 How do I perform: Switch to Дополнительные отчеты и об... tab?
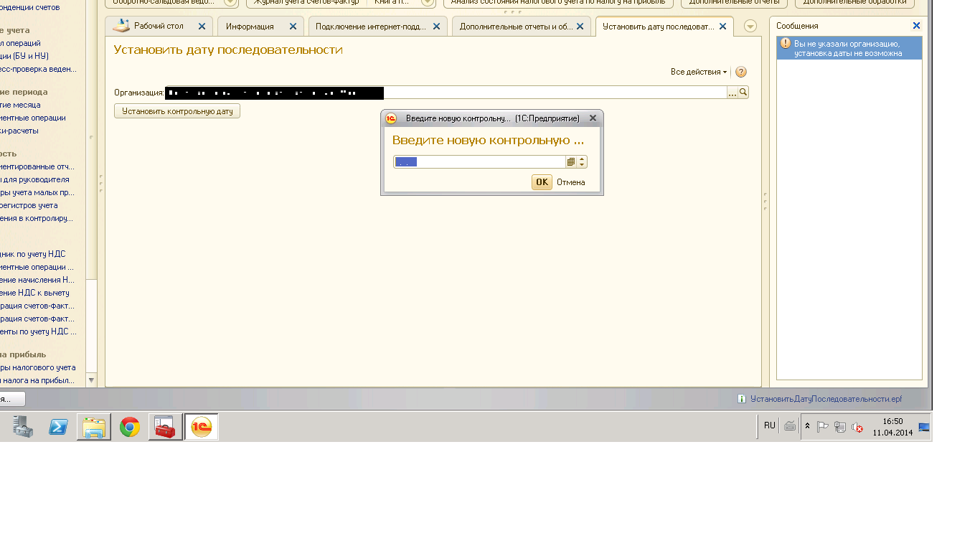[x=517, y=27]
